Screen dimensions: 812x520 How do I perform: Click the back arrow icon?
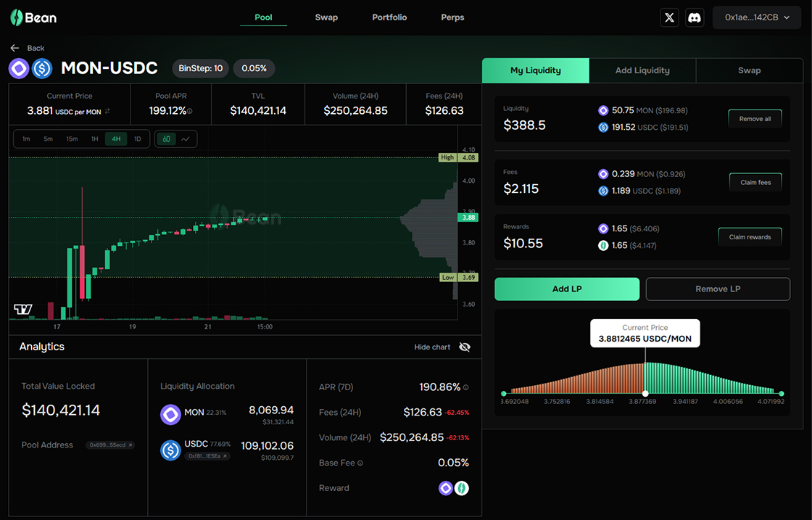(x=14, y=48)
